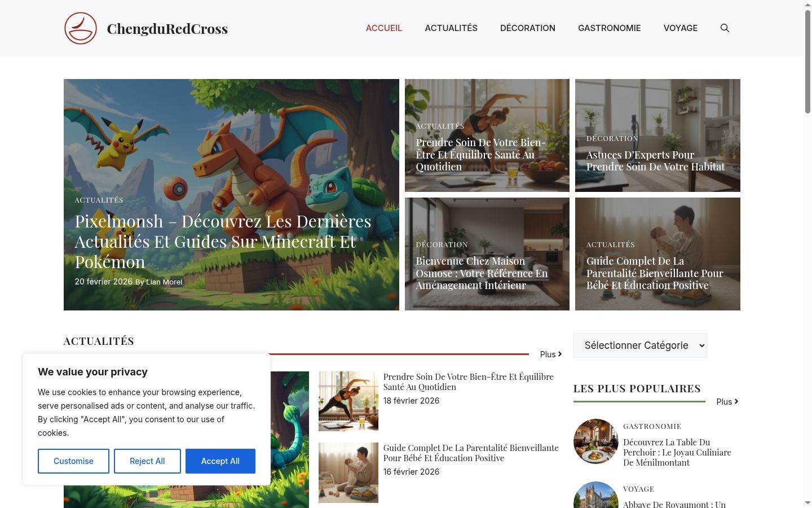Click the page vertical scrollbar thumb

(807, 62)
